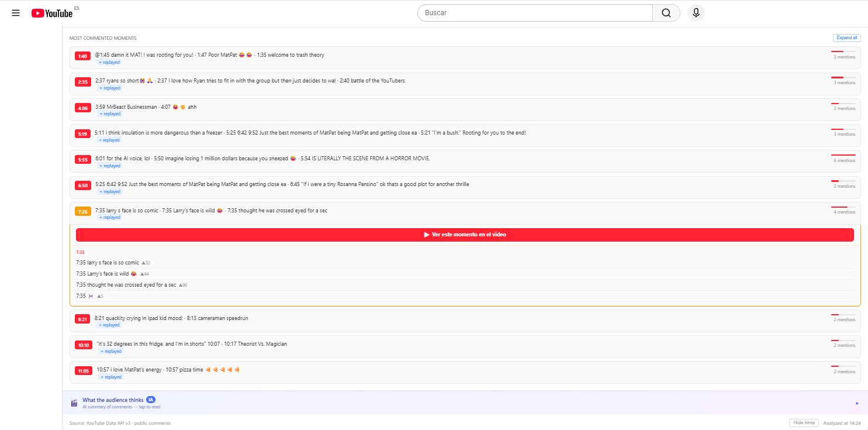The height and width of the screenshot is (430, 868).
Task: Click the replayed tag under quackity crying row
Action: 109,325
